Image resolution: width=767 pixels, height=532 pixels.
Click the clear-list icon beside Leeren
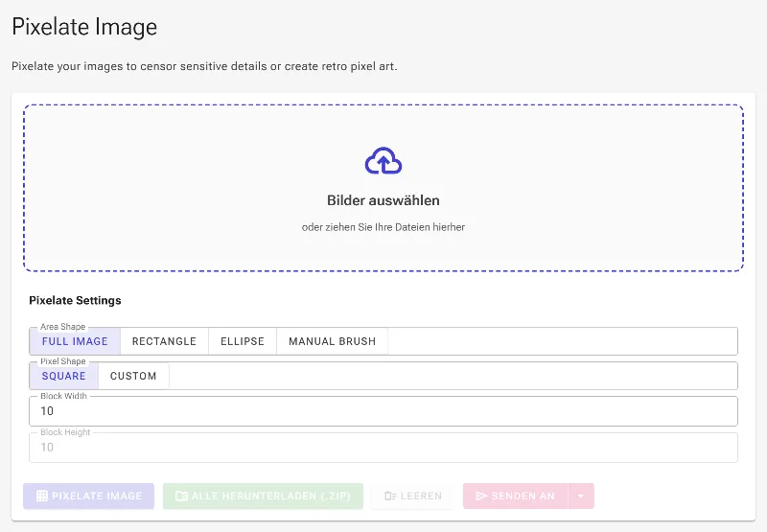pos(390,496)
